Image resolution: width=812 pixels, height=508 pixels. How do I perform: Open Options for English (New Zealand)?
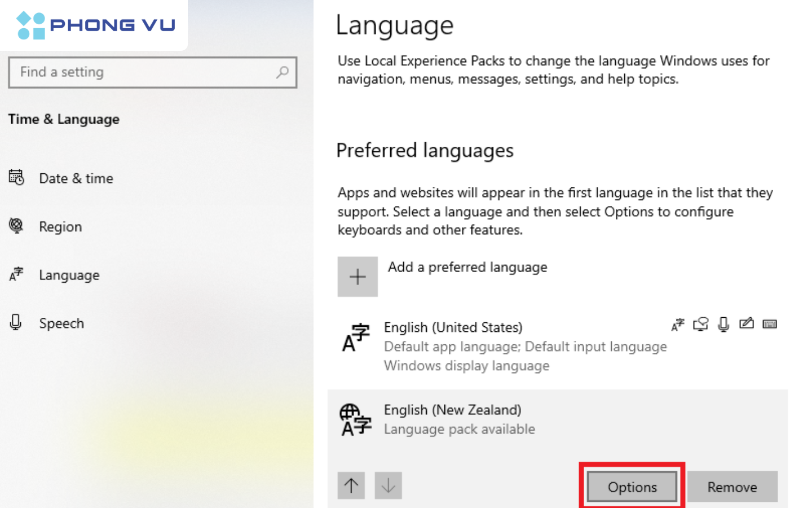[x=632, y=487]
